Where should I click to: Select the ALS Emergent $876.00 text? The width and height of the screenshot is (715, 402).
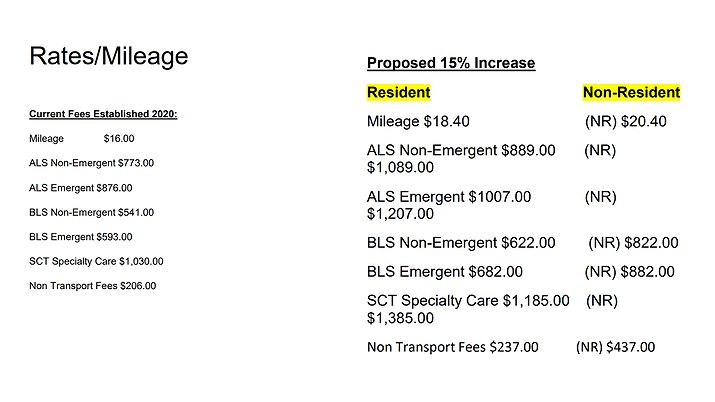point(81,187)
